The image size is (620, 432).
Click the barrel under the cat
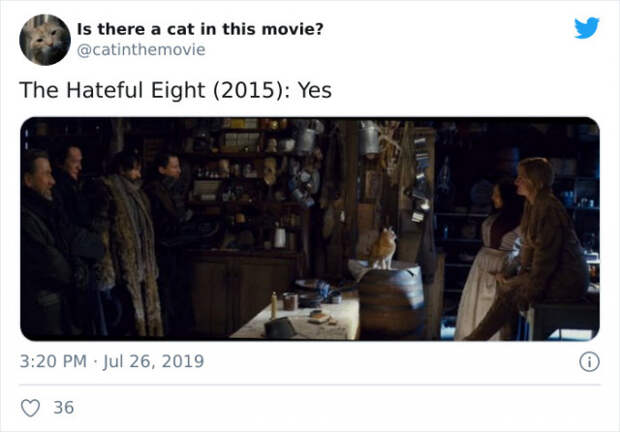[391, 302]
